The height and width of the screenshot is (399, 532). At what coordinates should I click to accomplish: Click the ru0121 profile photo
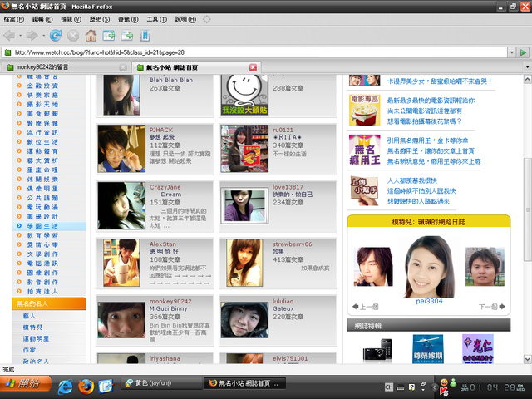[244, 148]
